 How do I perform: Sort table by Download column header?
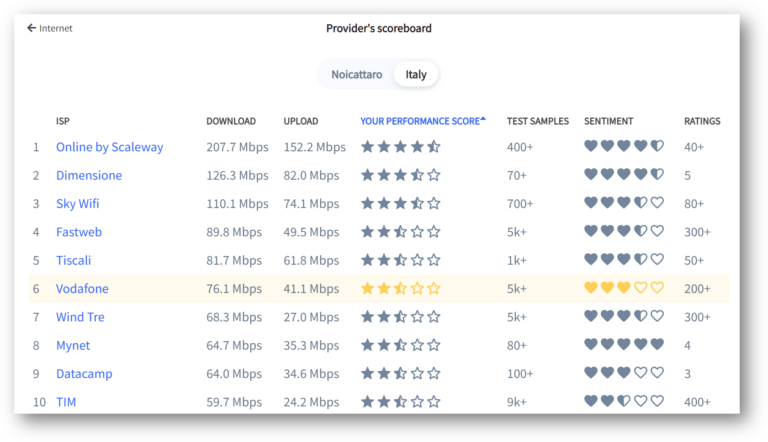pos(231,121)
